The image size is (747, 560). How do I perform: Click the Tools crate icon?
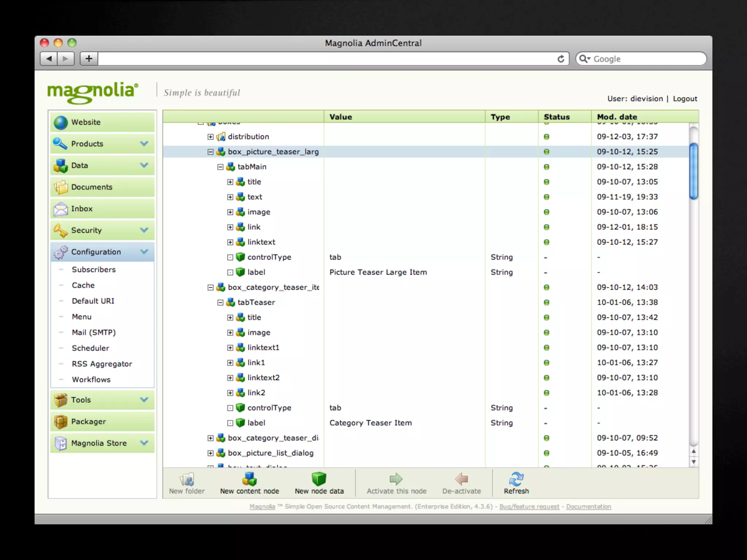[61, 400]
